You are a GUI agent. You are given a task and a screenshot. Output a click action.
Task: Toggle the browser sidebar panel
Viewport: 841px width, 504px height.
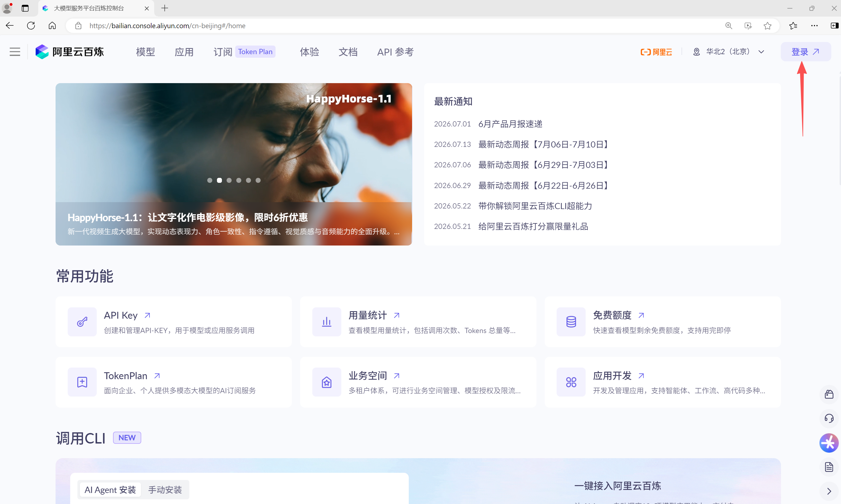(x=834, y=26)
